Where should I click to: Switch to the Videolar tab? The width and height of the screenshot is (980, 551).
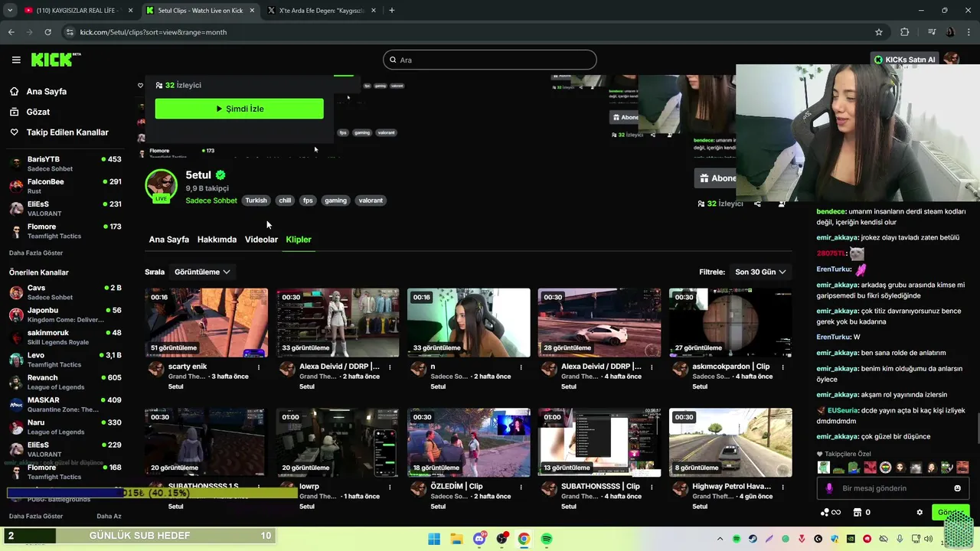tap(261, 240)
